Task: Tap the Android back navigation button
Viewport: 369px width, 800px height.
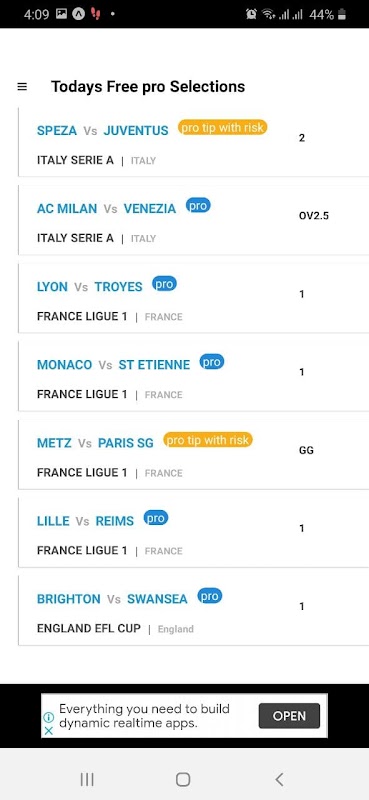Action: point(279,779)
